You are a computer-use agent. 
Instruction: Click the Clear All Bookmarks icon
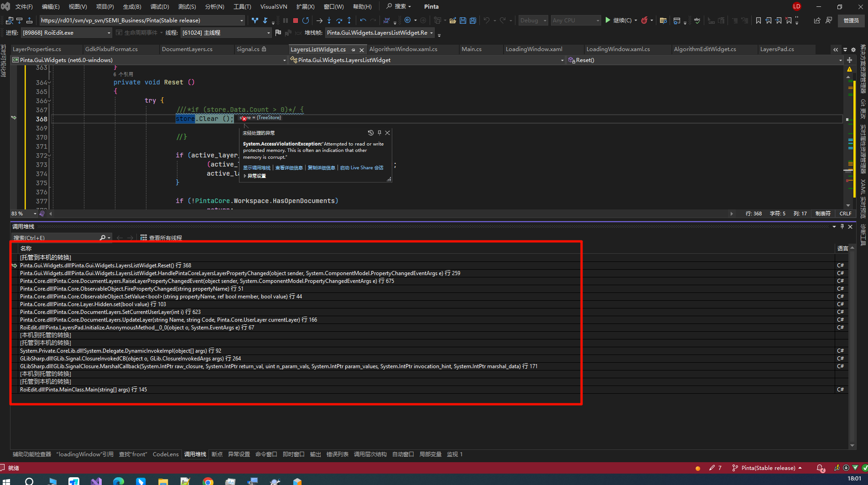[x=789, y=21]
